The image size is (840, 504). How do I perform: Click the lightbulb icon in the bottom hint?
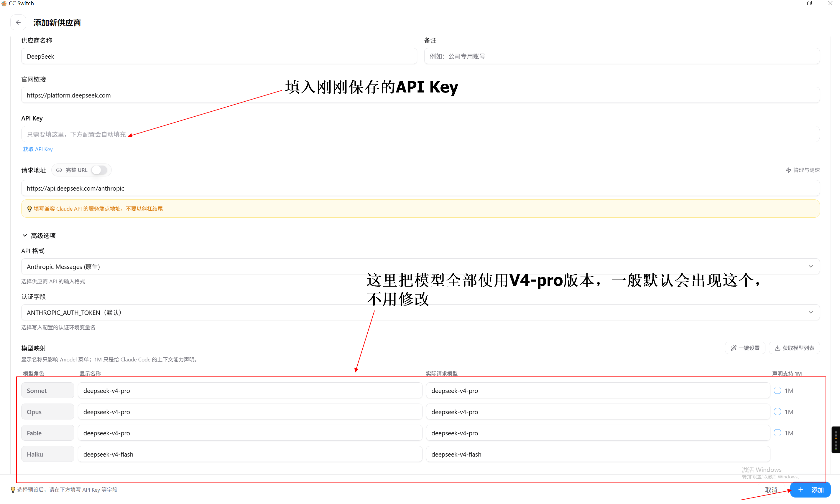click(13, 490)
